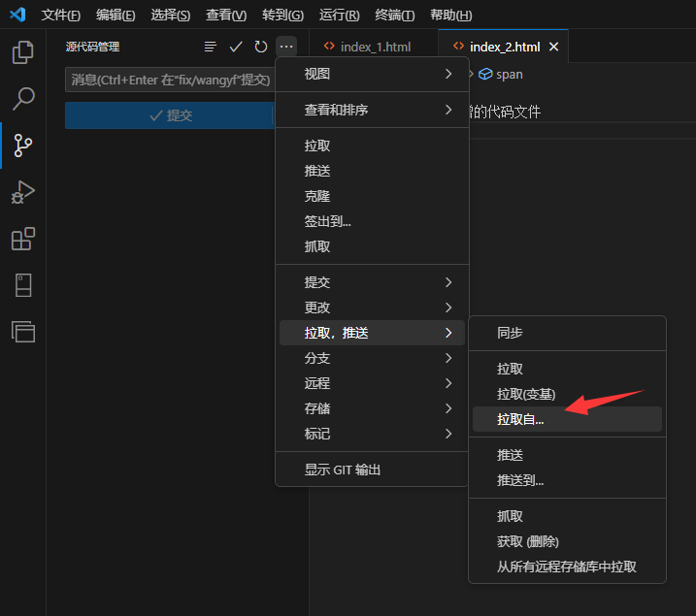
Task: Open the 编辑(E) menu
Action: (116, 16)
